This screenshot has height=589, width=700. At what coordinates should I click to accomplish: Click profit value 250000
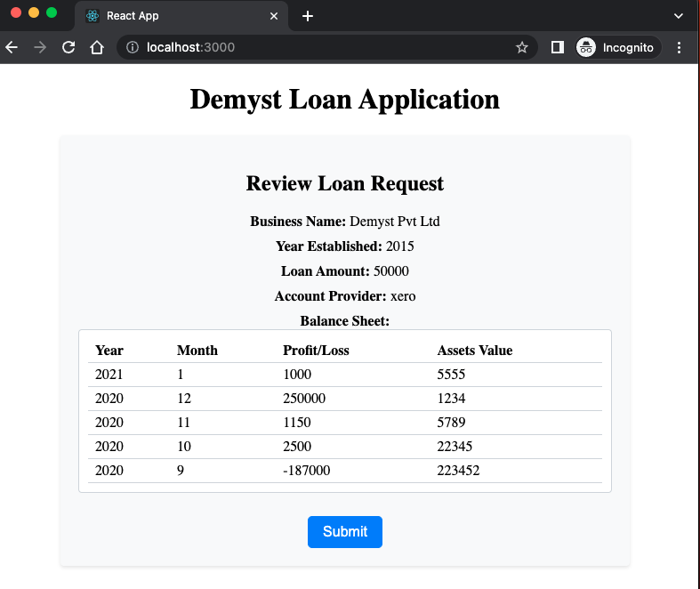pos(304,399)
